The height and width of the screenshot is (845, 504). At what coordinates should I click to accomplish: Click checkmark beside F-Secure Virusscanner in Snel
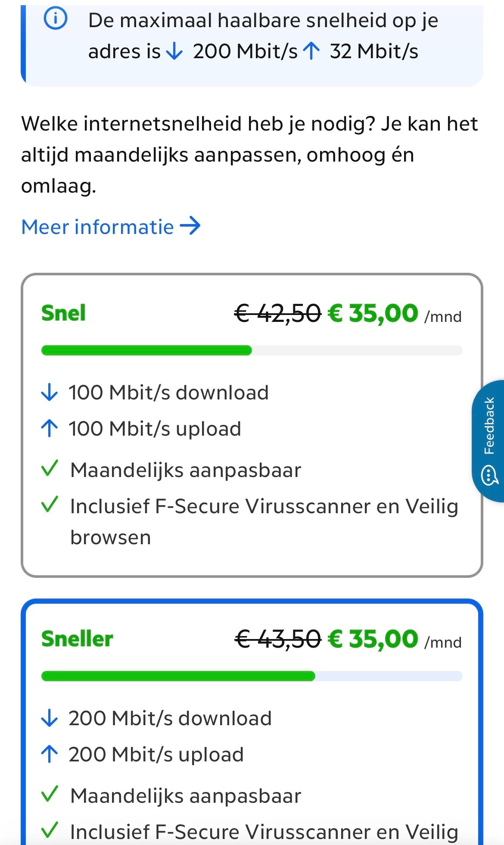50,505
